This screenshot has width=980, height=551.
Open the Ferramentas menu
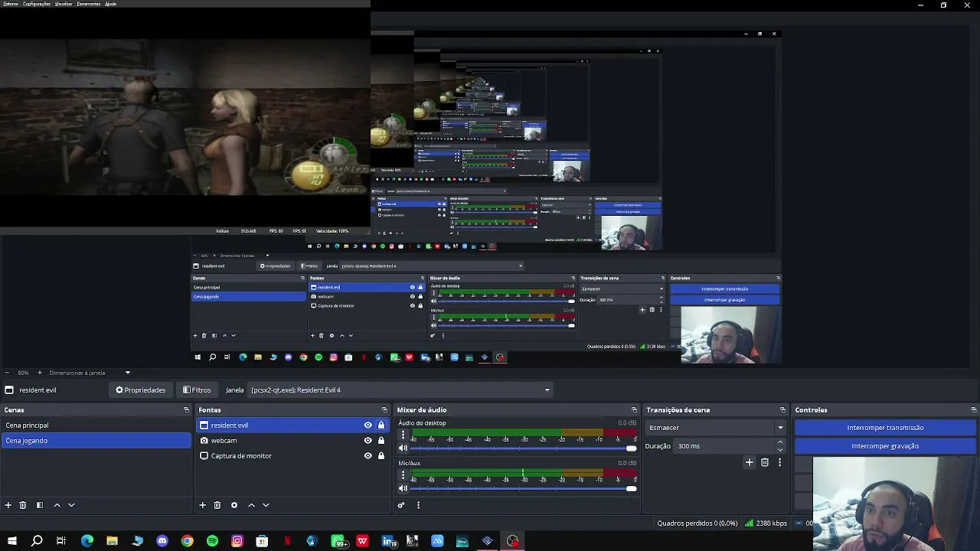click(89, 4)
